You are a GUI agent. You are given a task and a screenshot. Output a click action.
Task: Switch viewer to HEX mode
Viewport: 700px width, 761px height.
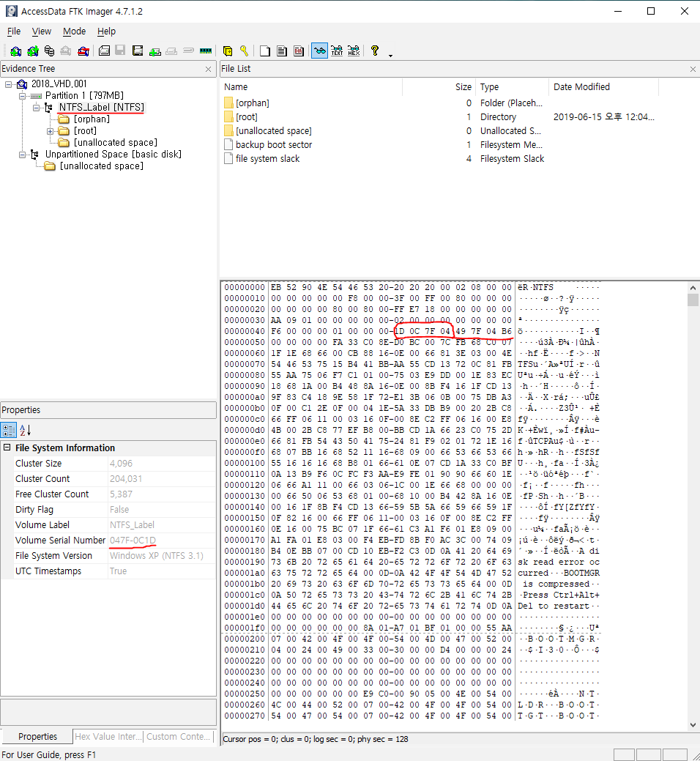(x=354, y=51)
